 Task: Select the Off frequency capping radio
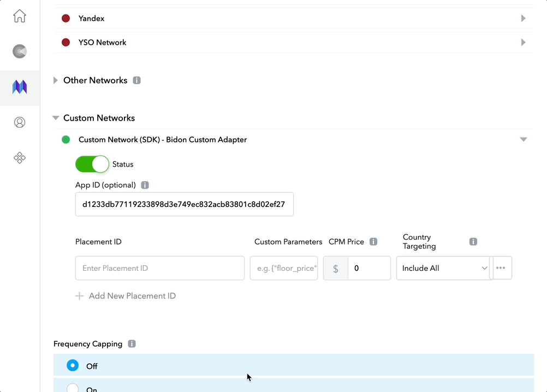tap(73, 365)
